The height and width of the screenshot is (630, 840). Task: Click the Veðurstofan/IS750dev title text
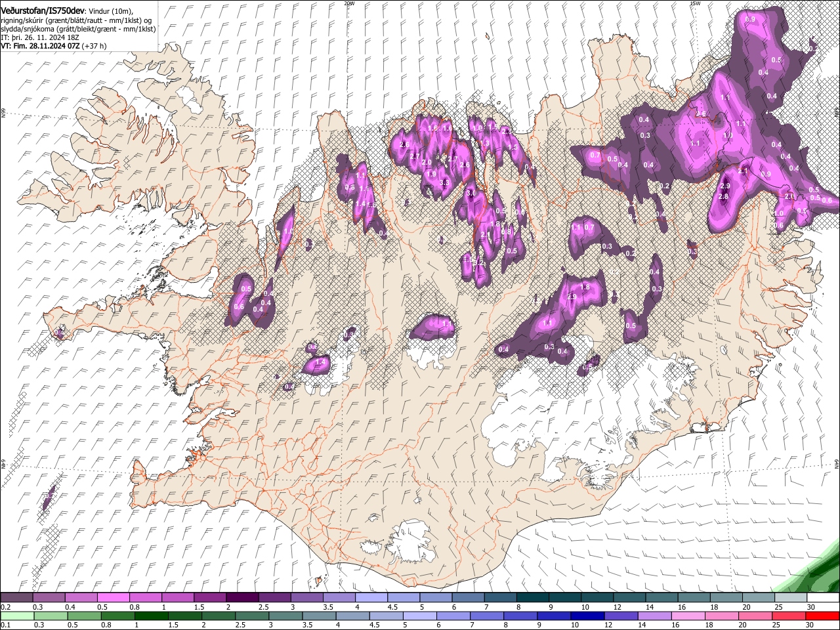pos(43,10)
